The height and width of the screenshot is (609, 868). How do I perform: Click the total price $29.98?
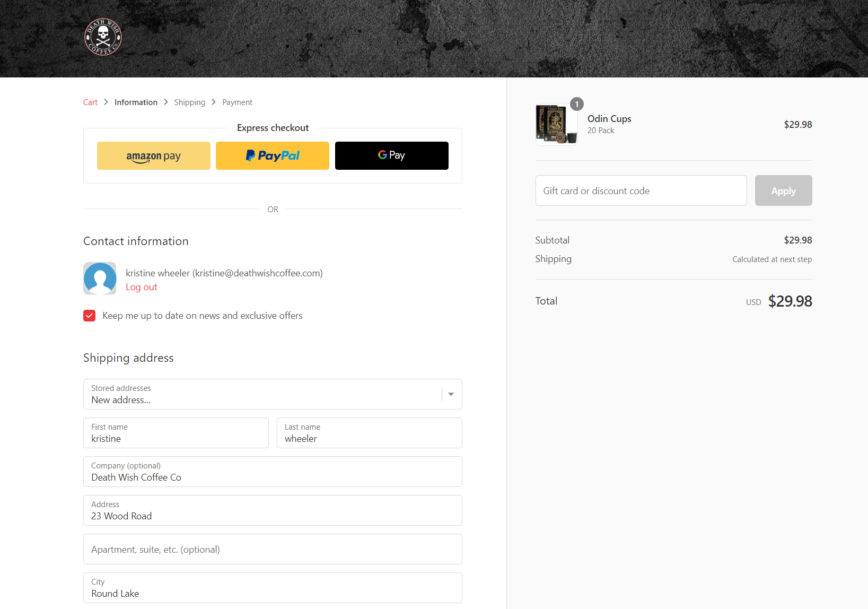[790, 301]
